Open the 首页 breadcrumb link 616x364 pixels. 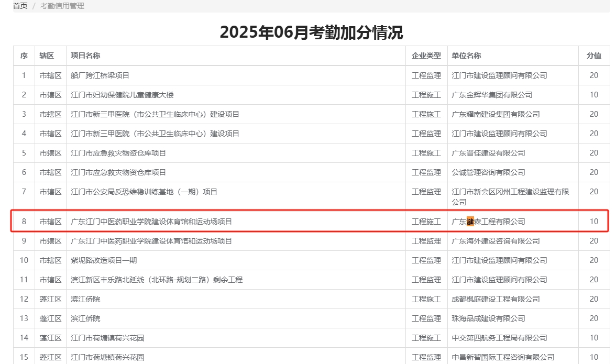click(x=20, y=6)
